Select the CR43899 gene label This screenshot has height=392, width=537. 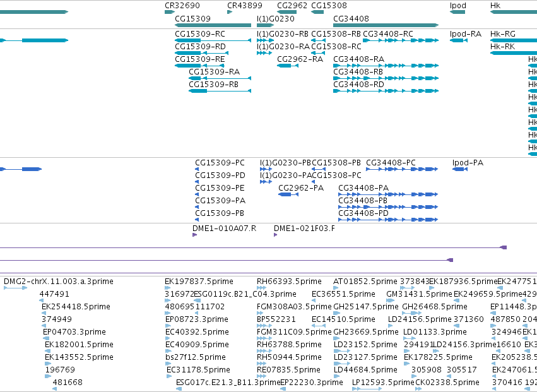[245, 6]
